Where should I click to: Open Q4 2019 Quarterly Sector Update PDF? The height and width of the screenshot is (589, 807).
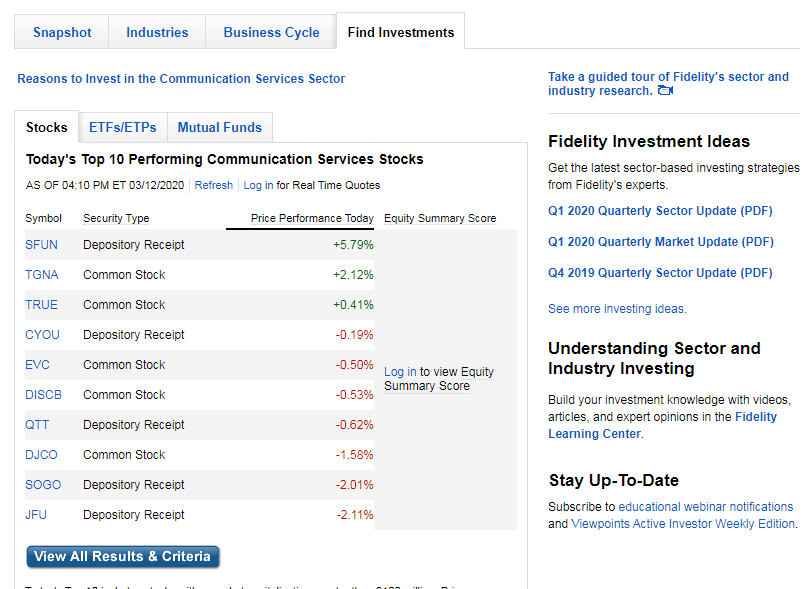pyautogui.click(x=660, y=273)
